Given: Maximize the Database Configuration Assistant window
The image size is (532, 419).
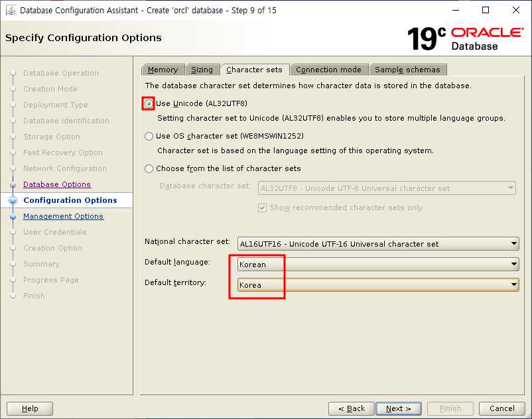Looking at the screenshot, I should pyautogui.click(x=486, y=10).
